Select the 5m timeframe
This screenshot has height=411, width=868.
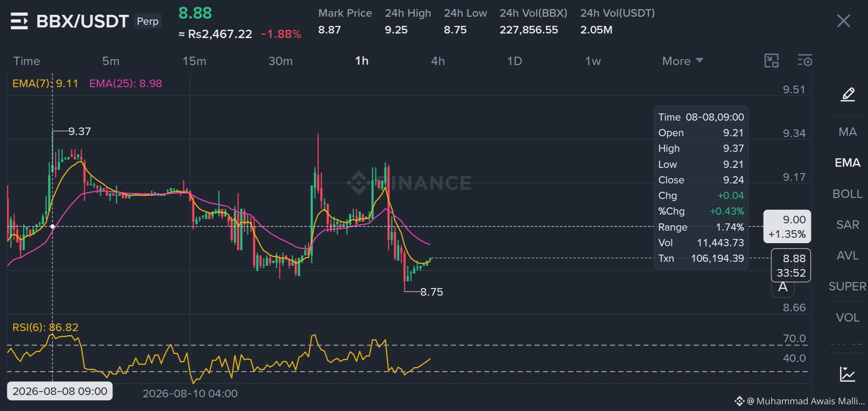pyautogui.click(x=111, y=61)
